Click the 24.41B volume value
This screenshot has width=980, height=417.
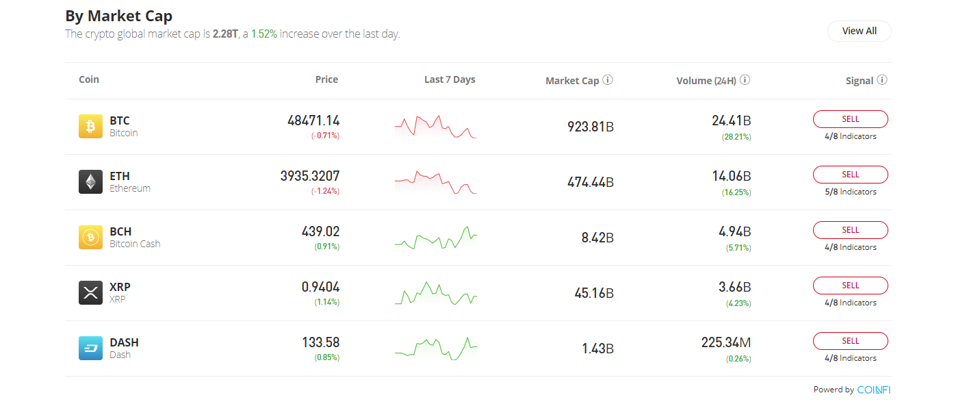pyautogui.click(x=732, y=121)
